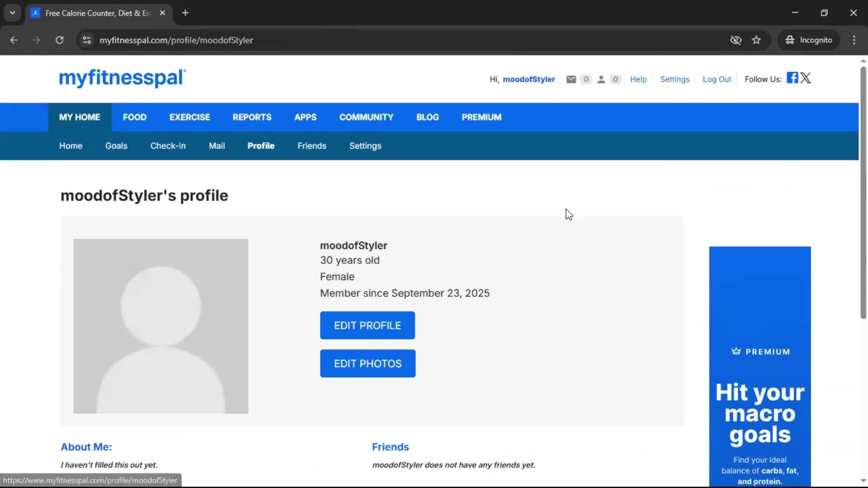This screenshot has width=868, height=488.
Task: Click the browser back arrow
Action: pos(14,40)
